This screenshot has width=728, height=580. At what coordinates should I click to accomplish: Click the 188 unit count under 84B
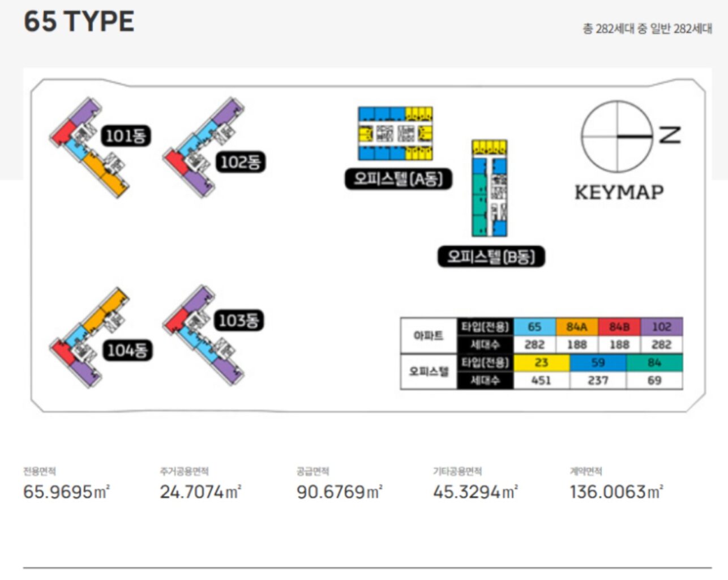point(619,345)
